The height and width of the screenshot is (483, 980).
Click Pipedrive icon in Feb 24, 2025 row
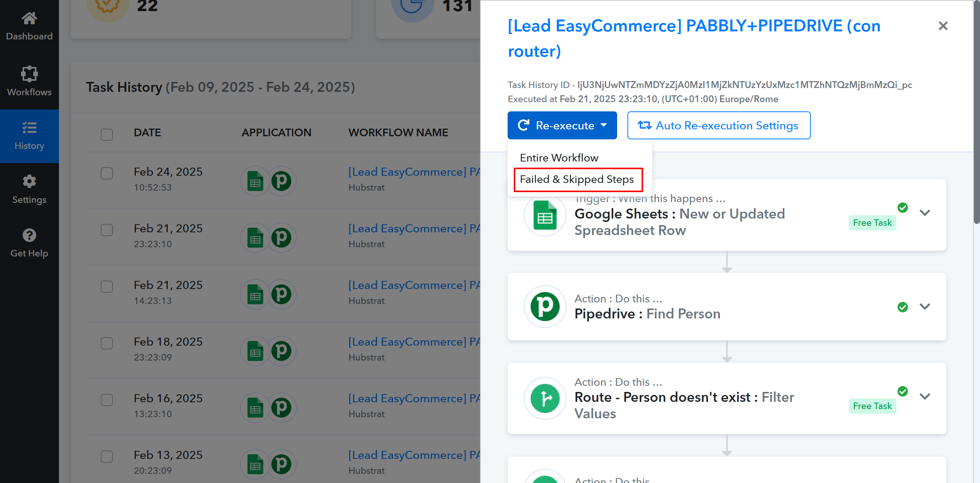pos(281,181)
